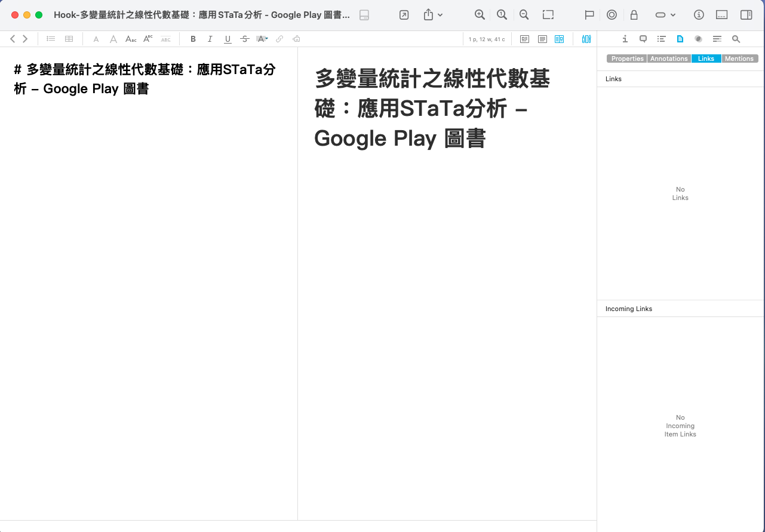Click the insert link icon

(279, 39)
